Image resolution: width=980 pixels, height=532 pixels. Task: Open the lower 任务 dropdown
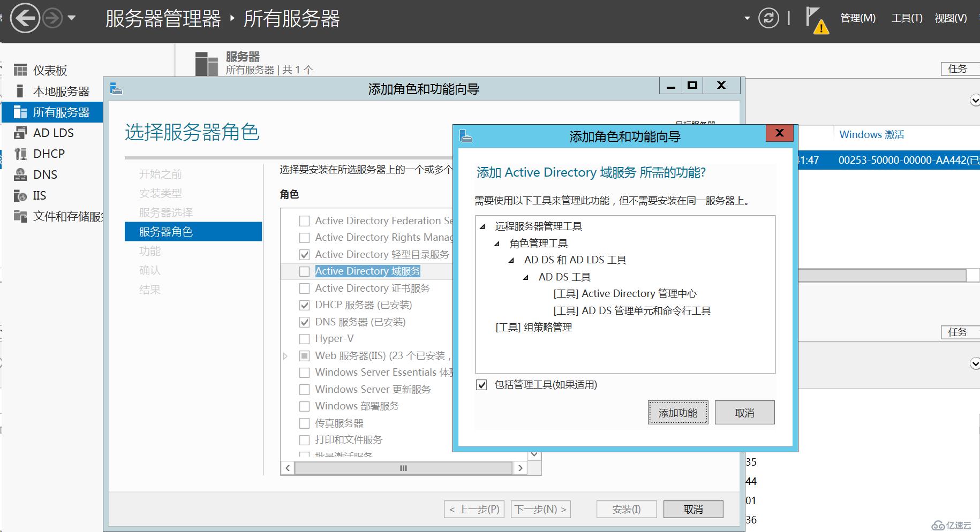pyautogui.click(x=960, y=332)
